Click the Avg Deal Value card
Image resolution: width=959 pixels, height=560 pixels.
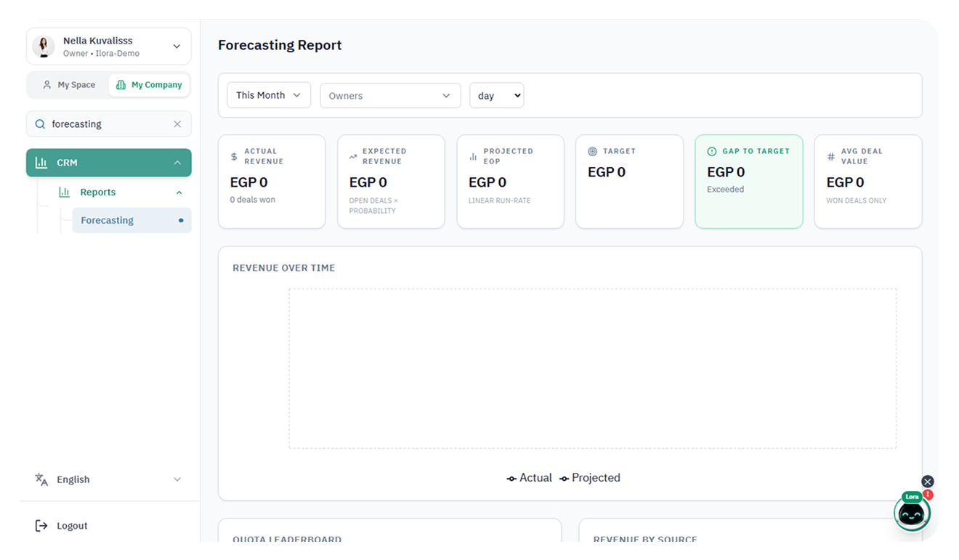tap(868, 182)
